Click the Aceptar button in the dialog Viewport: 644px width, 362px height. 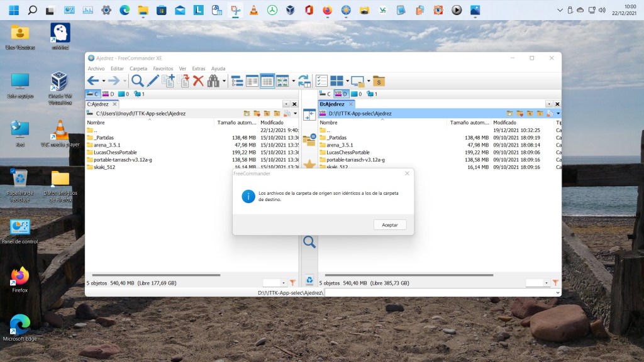coord(389,224)
